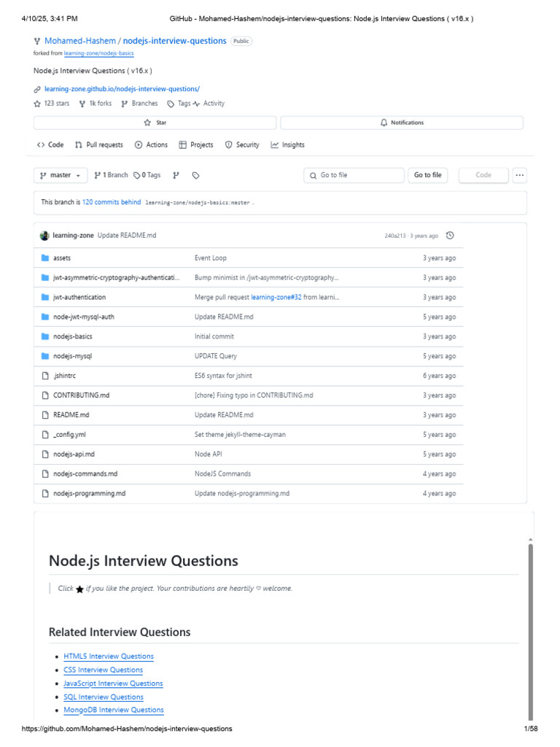Open Mohamed-Hashem profile link
The width and height of the screenshot is (560, 747).
[80, 41]
